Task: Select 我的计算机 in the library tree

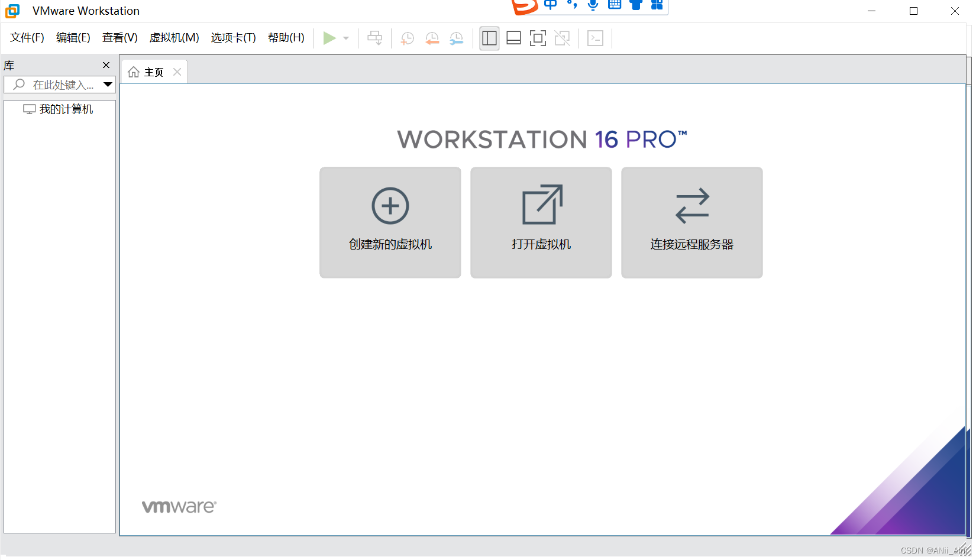Action: point(58,109)
